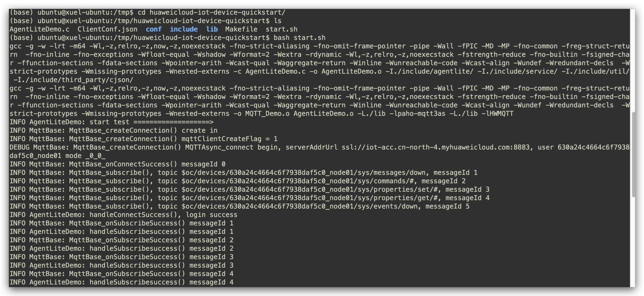Image resolution: width=644 pixels, height=296 pixels.
Task: Click the cd huaweicloud-iot-device-quickstart/ command
Action: 211,12
